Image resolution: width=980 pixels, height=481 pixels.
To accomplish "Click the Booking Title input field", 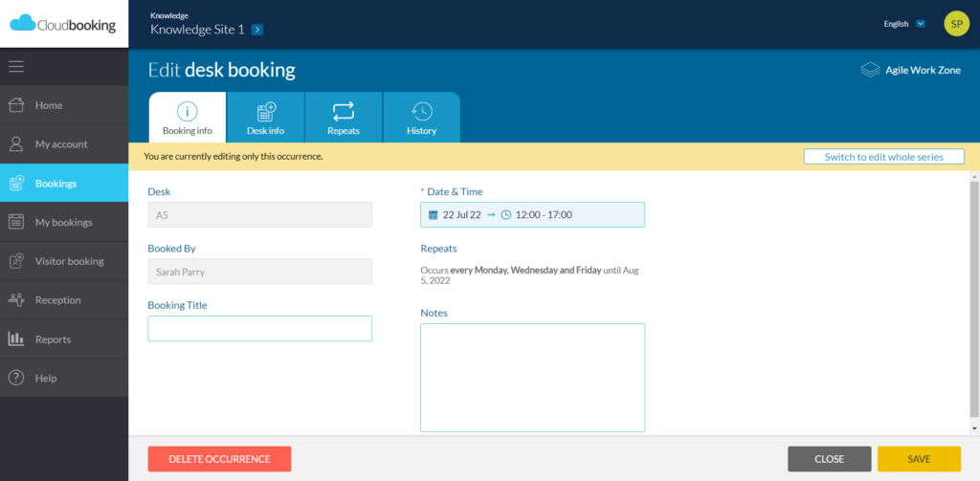I will tap(260, 329).
